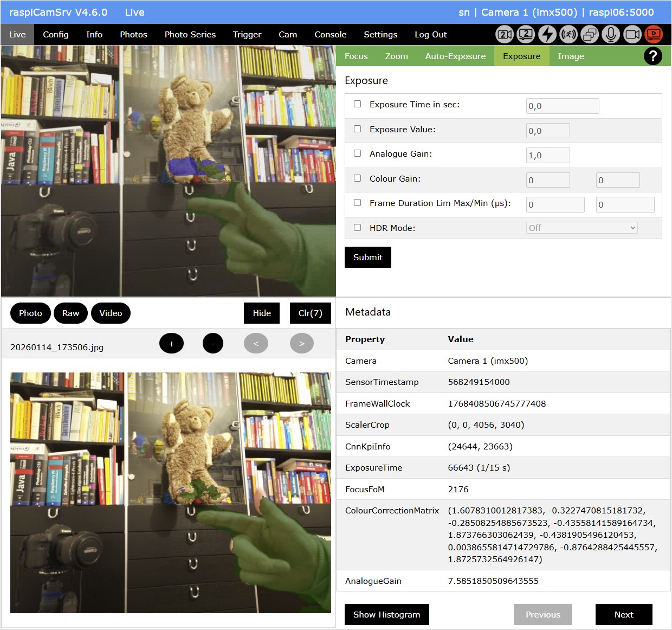Click the stacked frames photo series icon
672x630 pixels.
(x=590, y=34)
